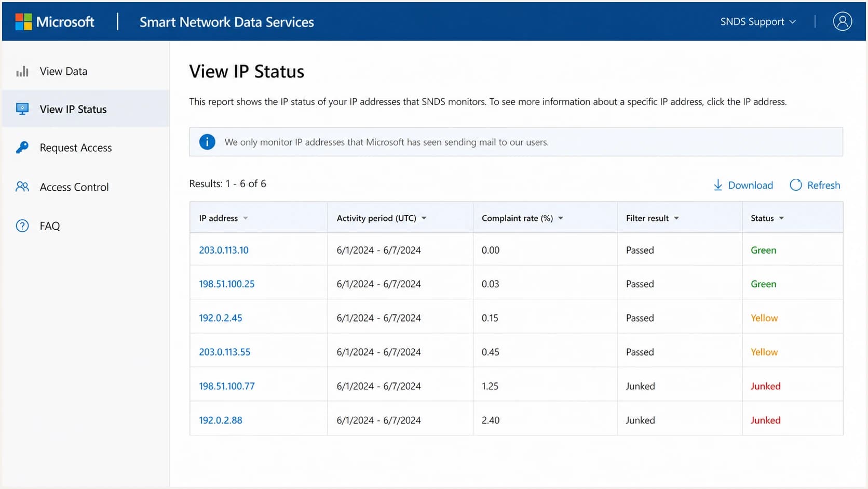Click complaint rate value 0.03
868x489 pixels.
491,284
